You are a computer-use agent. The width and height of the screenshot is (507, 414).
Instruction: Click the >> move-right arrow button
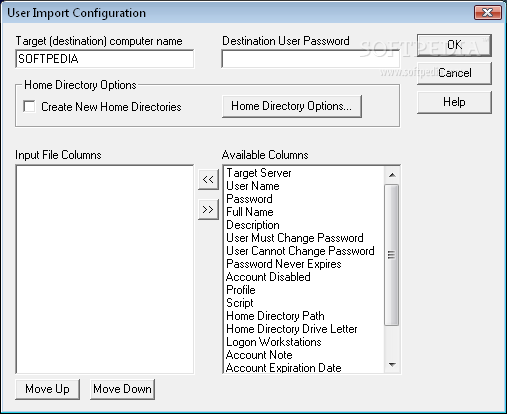click(x=208, y=209)
